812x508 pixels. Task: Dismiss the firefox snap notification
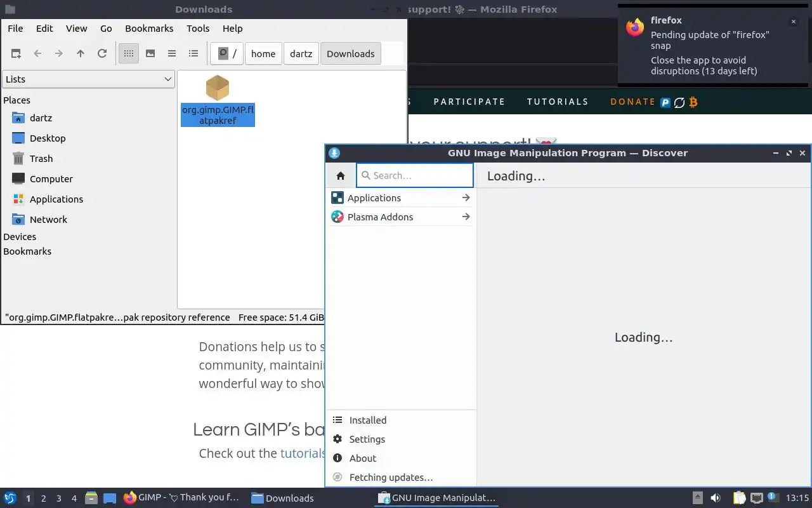[793, 22]
